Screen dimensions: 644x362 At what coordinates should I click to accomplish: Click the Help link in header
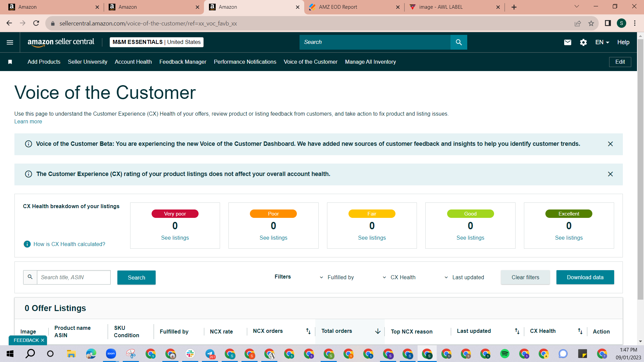[623, 42]
